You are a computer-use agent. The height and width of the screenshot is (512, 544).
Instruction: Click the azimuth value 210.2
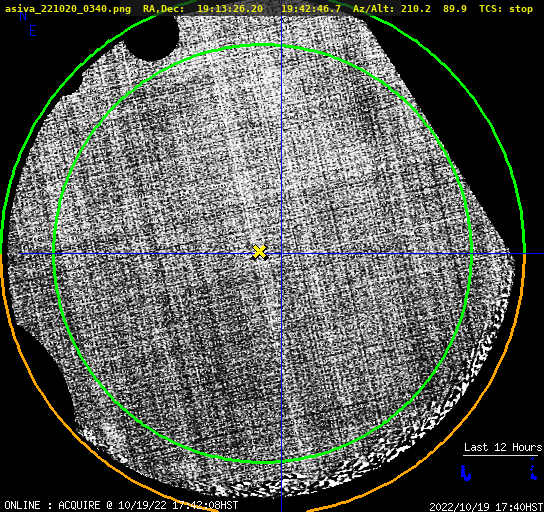tap(416, 9)
